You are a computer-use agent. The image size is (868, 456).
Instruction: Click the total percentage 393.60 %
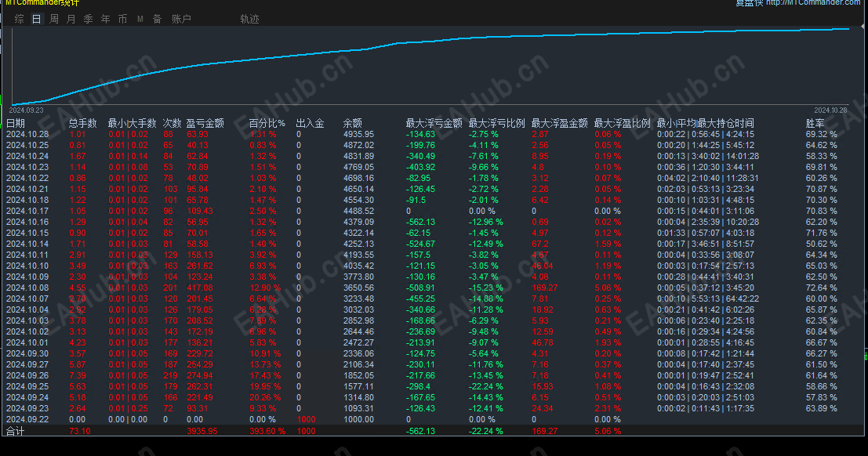[x=267, y=431]
